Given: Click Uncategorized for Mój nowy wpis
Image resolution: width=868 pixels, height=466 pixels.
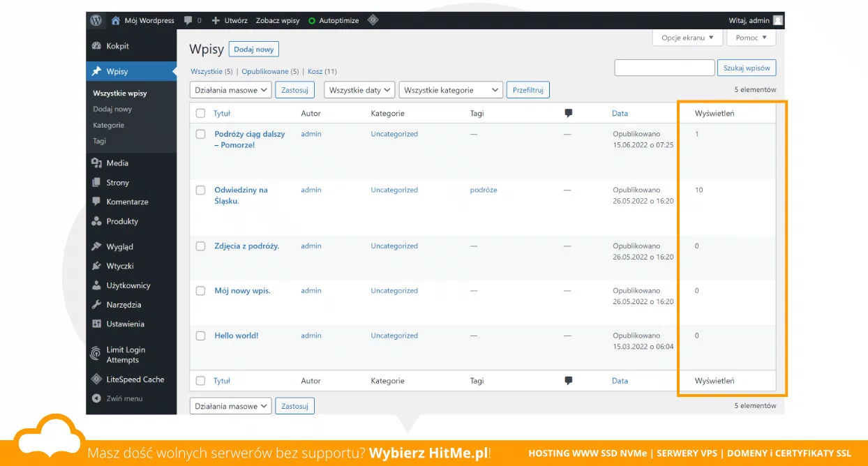Looking at the screenshot, I should pyautogui.click(x=394, y=291).
